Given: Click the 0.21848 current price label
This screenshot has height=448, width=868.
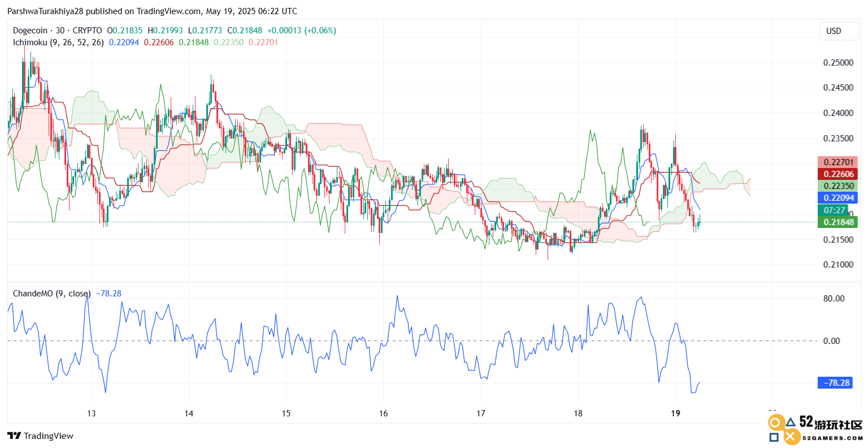Looking at the screenshot, I should click(x=837, y=222).
